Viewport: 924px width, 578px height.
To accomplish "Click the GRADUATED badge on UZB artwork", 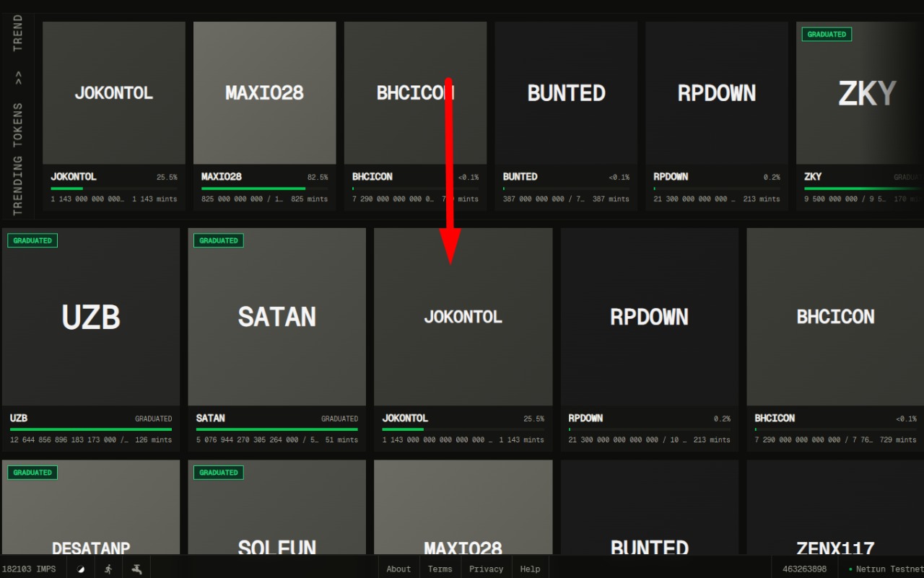I will click(32, 240).
